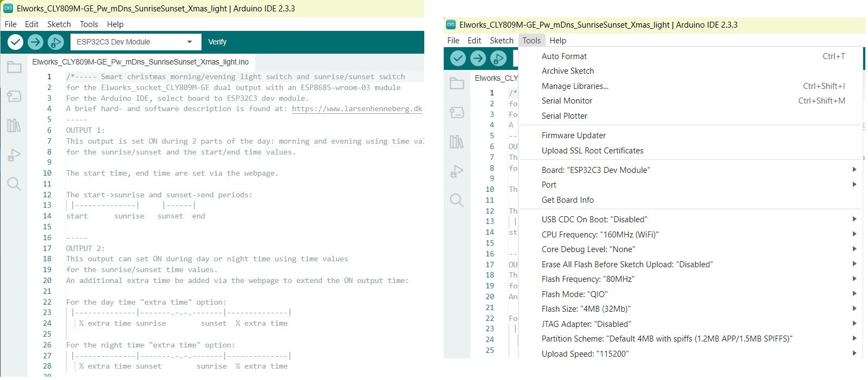Viewport: 868px width, 380px height.
Task: Start Debug button in right window toolbar
Action: coord(498,58)
